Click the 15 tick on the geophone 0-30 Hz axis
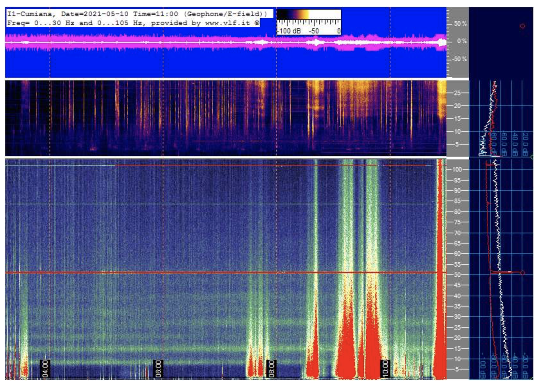This screenshot has width=550, height=392. (457, 119)
